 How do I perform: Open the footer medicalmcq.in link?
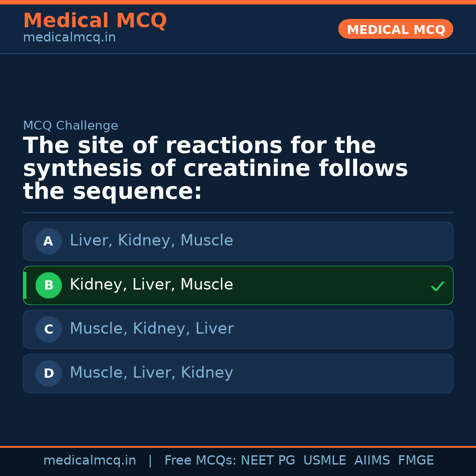point(89,461)
